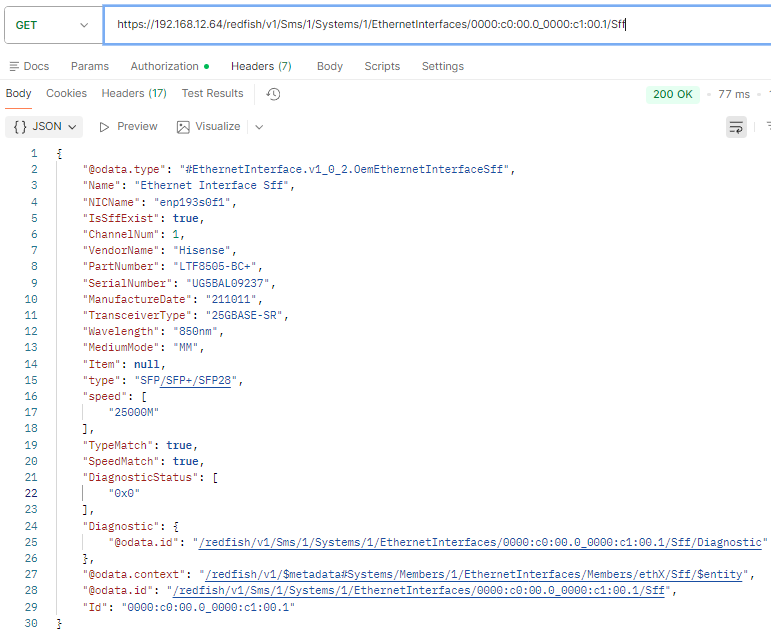Viewport: 771px width, 640px height.
Task: Click the Visualize chart icon
Action: click(183, 127)
